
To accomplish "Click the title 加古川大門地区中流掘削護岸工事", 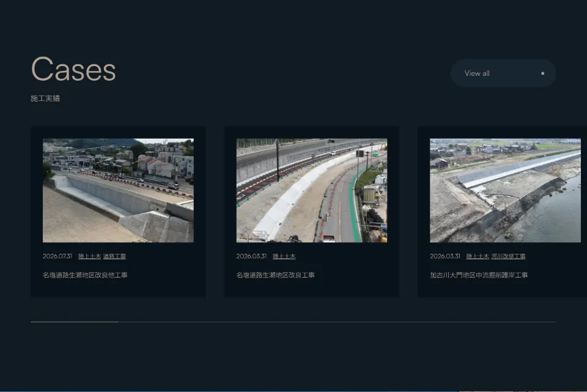I will pyautogui.click(x=479, y=275).
